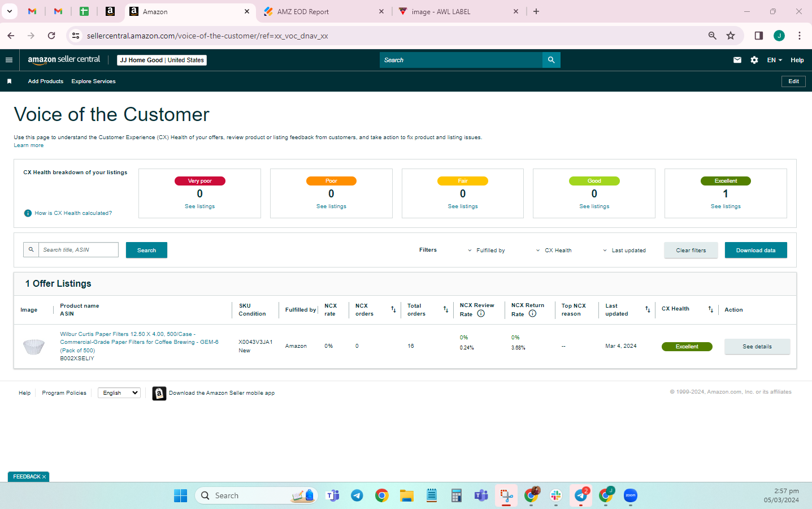Click the teal Search button beside the ASIN field
The height and width of the screenshot is (509, 812).
tap(146, 250)
